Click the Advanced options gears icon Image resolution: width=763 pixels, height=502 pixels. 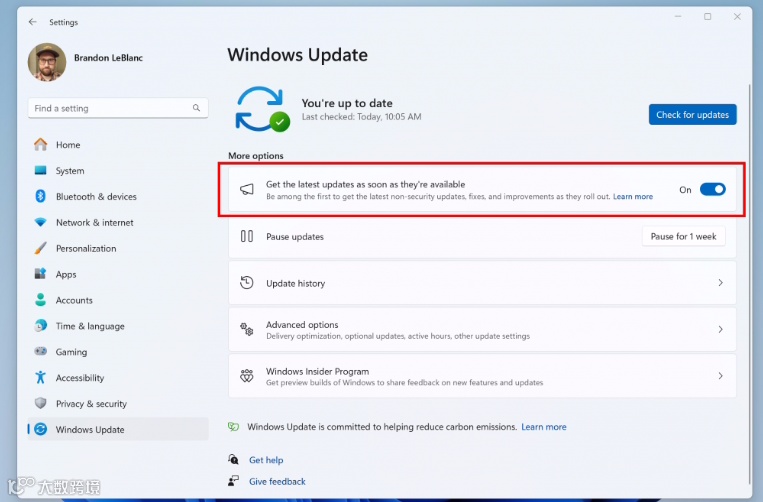[247, 329]
